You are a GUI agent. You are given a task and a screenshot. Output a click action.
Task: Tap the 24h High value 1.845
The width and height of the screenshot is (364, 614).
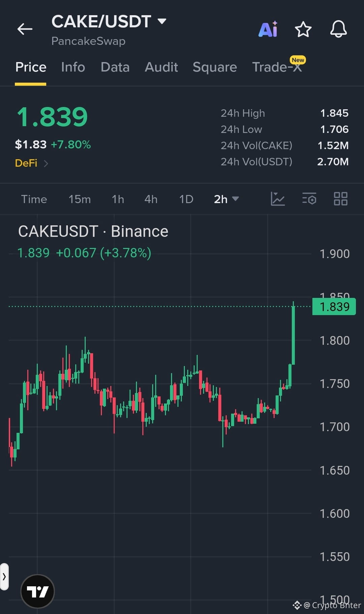click(334, 113)
